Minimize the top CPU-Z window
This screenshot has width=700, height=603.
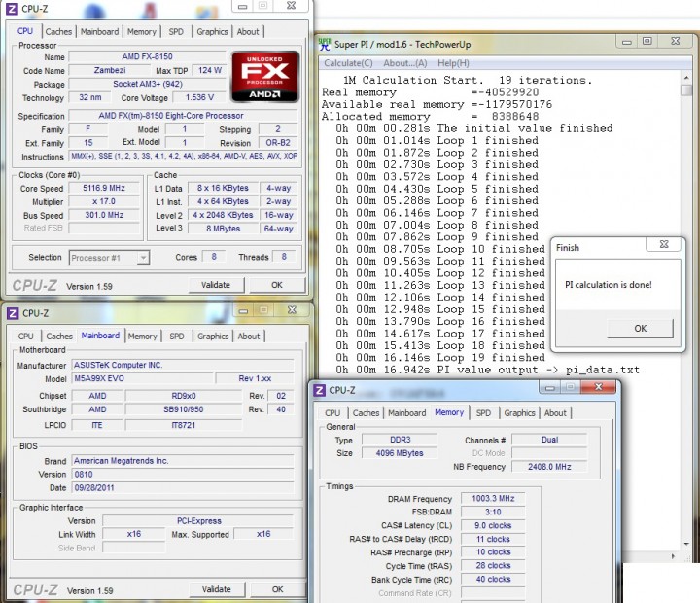pyautogui.click(x=242, y=6)
